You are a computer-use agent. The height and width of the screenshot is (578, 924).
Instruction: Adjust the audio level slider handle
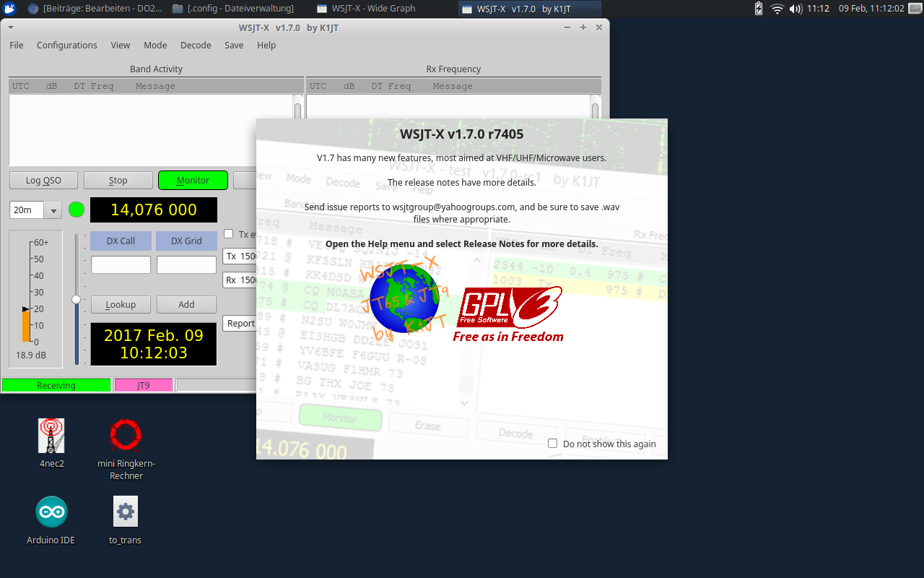pos(77,299)
